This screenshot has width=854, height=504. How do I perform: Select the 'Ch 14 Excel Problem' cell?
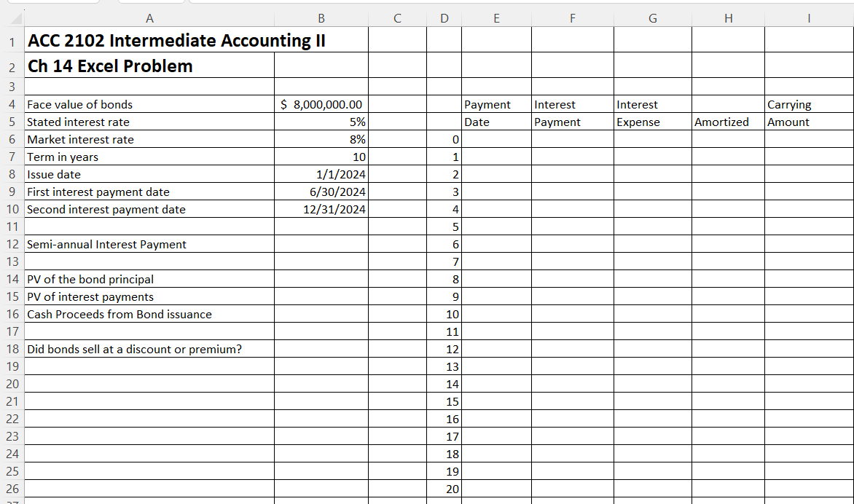click(x=149, y=66)
